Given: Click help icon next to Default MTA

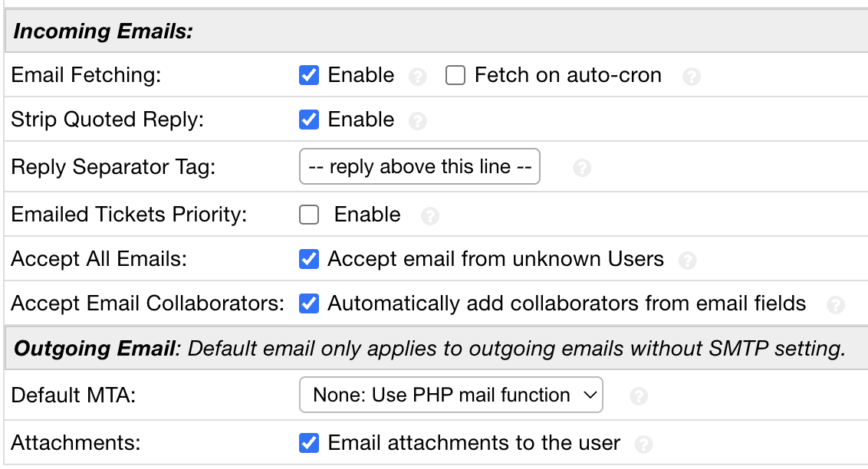Looking at the screenshot, I should click(x=638, y=396).
